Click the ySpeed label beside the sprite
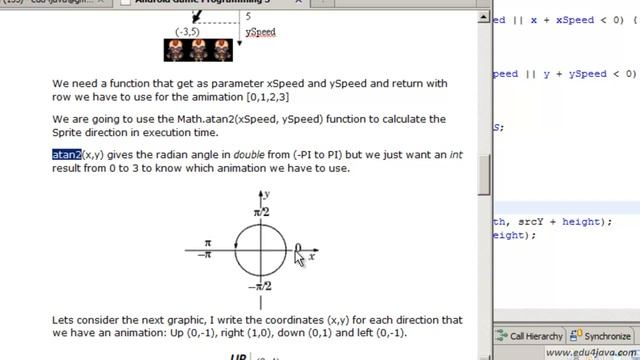The height and width of the screenshot is (360, 640). pos(260,32)
